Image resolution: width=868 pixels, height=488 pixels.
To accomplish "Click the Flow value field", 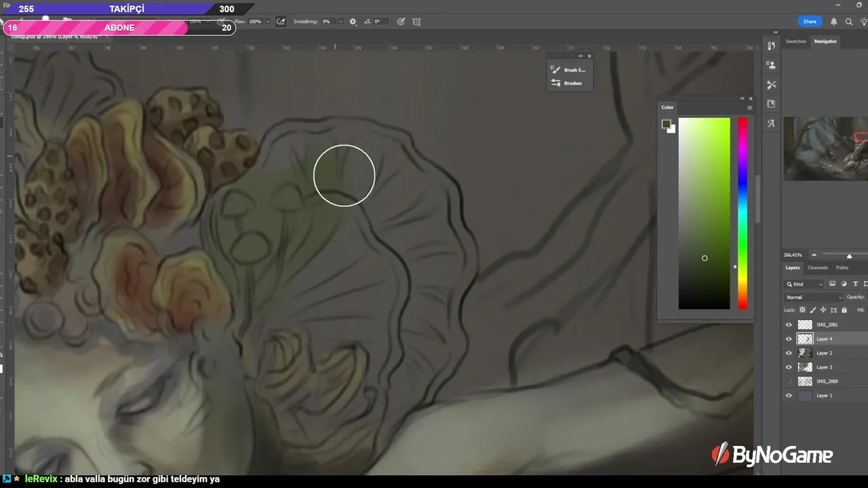I will (x=256, y=22).
